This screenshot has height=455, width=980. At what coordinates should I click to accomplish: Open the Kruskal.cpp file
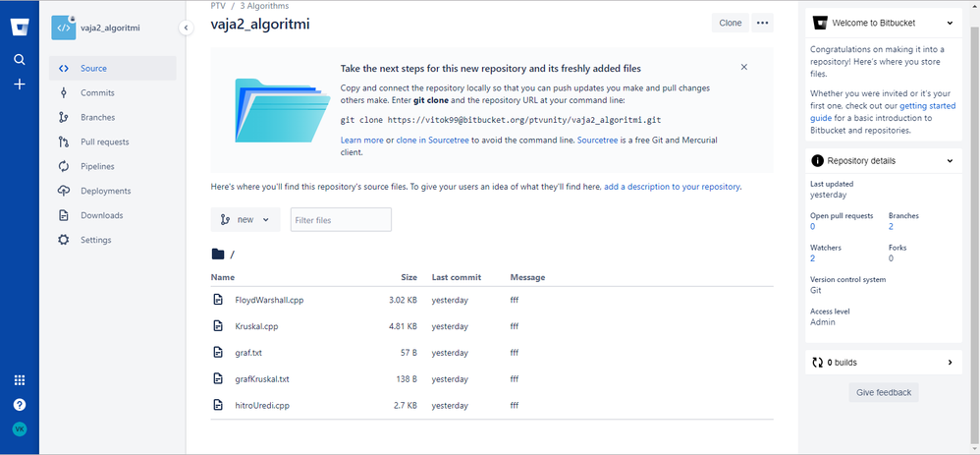coord(255,326)
